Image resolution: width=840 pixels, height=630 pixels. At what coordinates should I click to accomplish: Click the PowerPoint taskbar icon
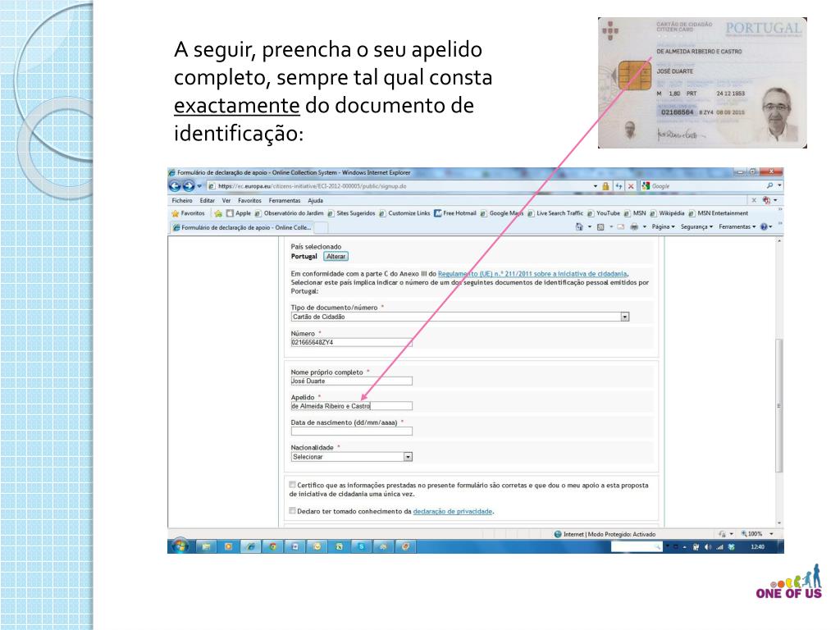click(x=405, y=546)
